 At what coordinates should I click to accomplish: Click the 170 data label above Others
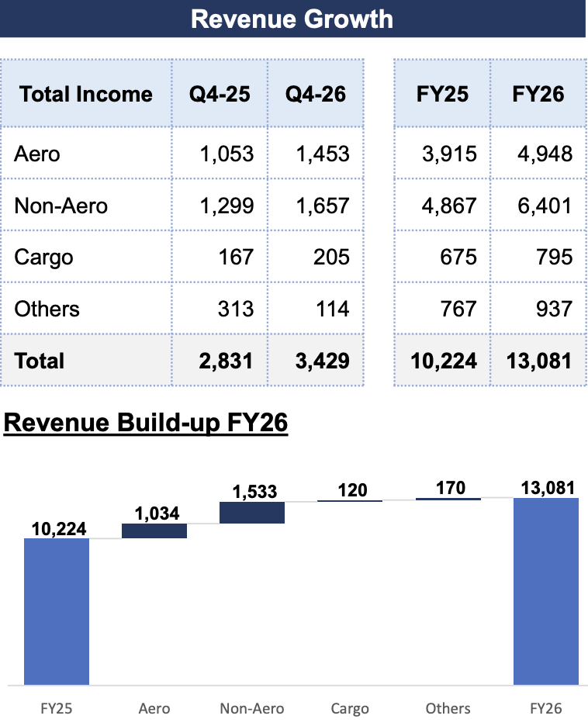[451, 488]
